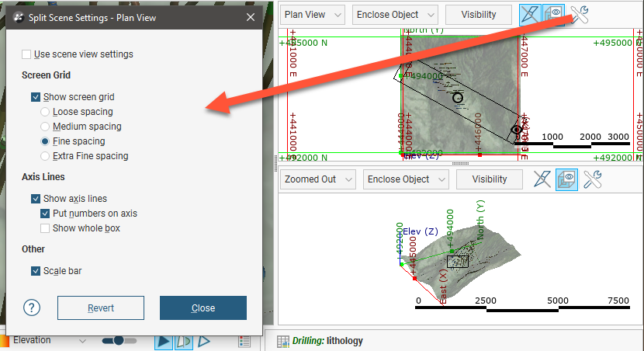Click the 'North (Y)' axis label in 3D view
The height and width of the screenshot is (351, 644).
click(x=480, y=220)
